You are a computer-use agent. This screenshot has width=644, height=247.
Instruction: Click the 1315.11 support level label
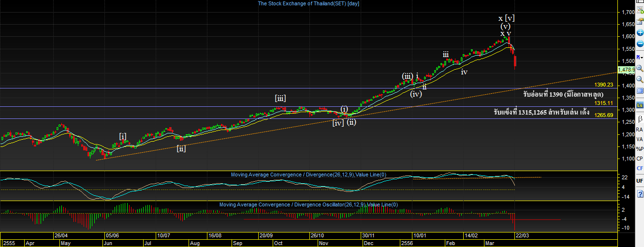point(603,103)
